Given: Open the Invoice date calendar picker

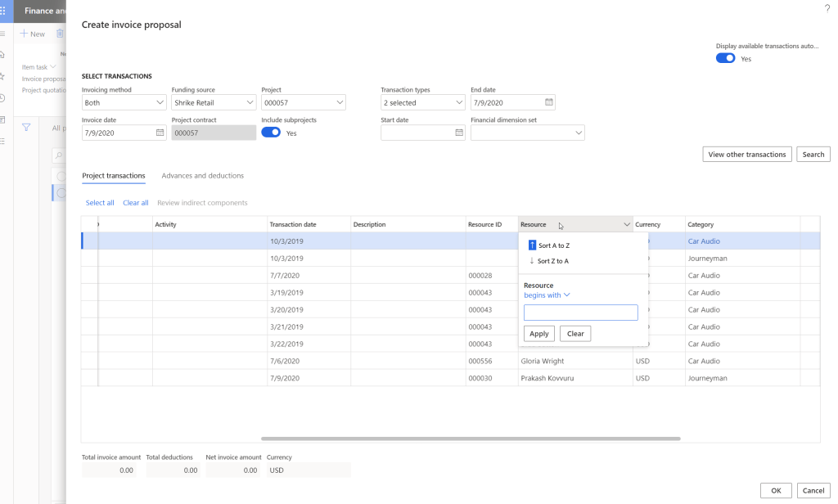Looking at the screenshot, I should pos(160,133).
